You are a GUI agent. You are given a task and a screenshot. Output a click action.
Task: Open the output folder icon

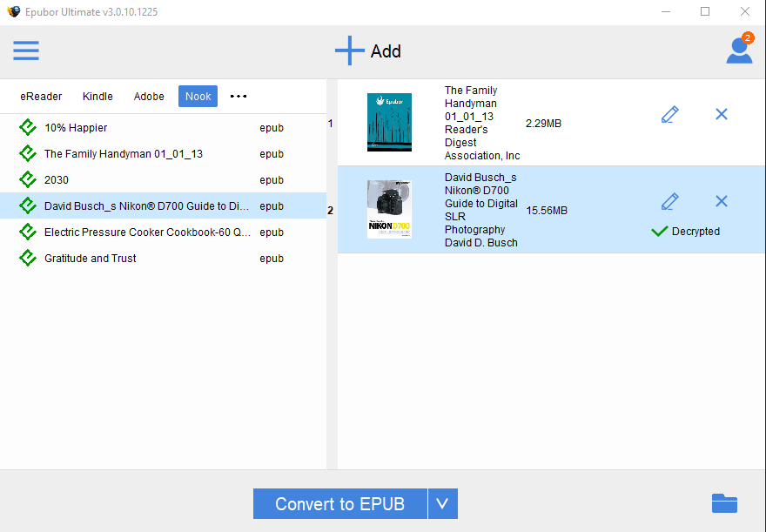pos(725,503)
